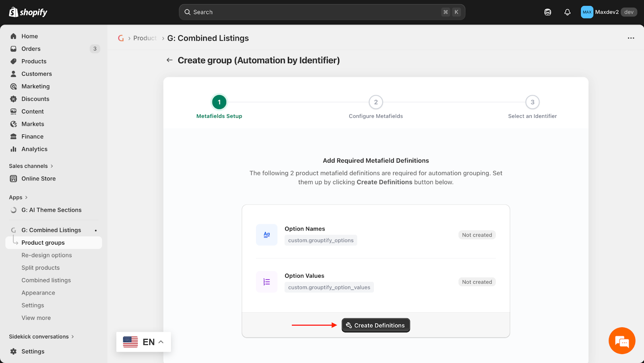This screenshot has height=363, width=644.
Task: Click the G: AI Theme Sections app icon
Action: coord(13,210)
